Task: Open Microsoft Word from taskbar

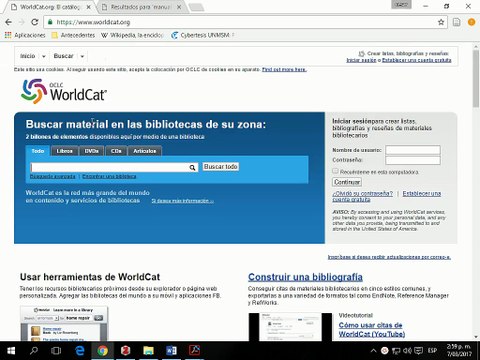Action: click(171, 351)
